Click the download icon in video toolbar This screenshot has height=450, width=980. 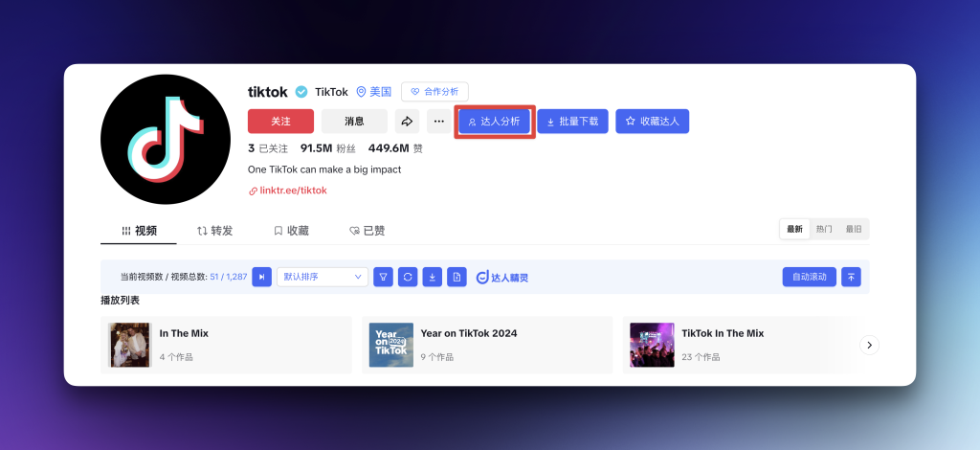pos(433,277)
